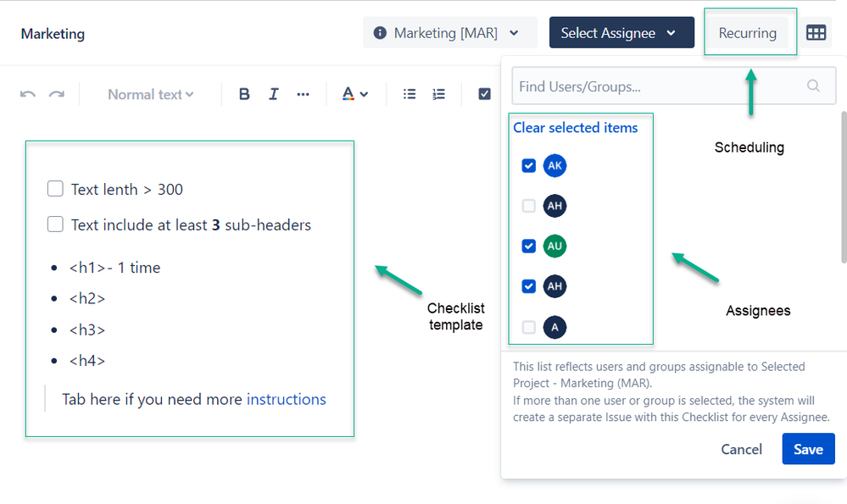Open the Marketing [MAR] project dropdown

(x=450, y=33)
